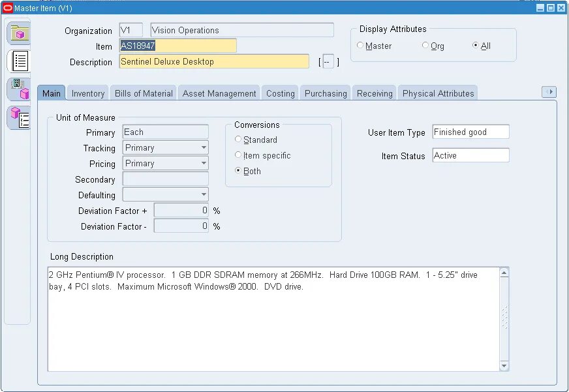Click the Oracle logo in the title bar
Screen dimensions: 569x392
pos(7,8)
